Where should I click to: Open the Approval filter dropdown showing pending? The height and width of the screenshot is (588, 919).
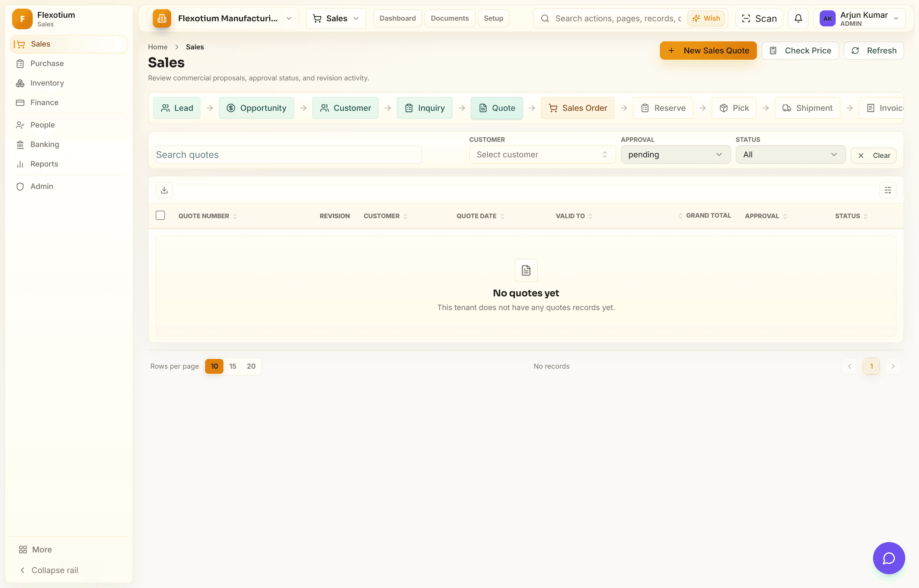click(675, 155)
